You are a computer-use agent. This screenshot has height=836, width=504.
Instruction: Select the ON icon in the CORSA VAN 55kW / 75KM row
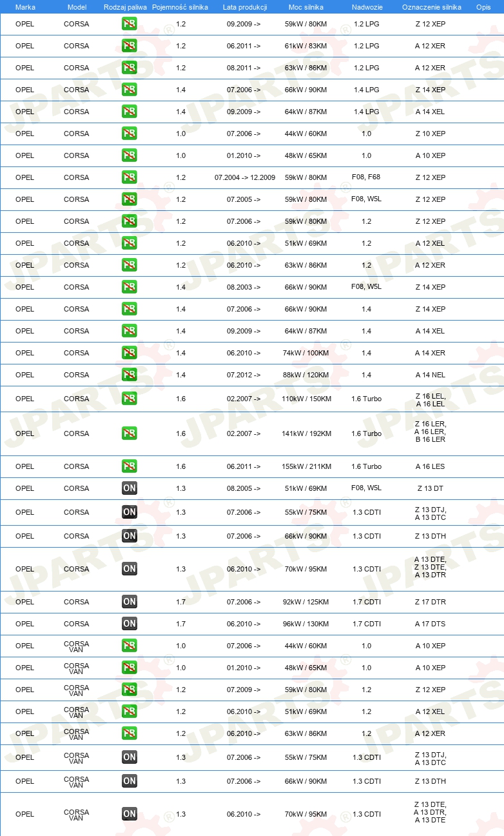click(130, 757)
